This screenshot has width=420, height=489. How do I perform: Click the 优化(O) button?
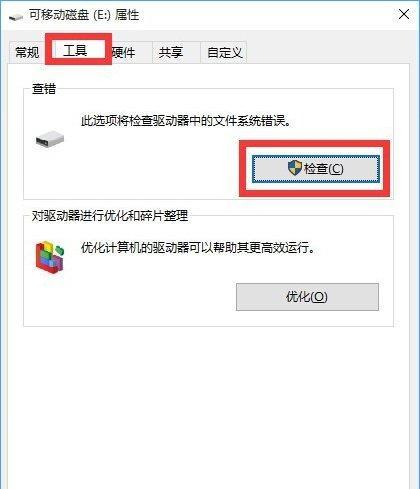tap(307, 297)
